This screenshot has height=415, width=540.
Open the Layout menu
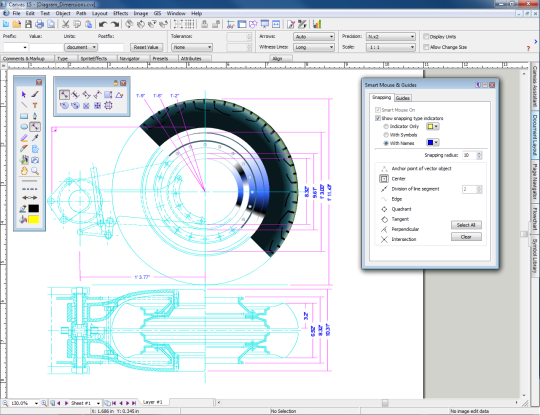[x=100, y=13]
